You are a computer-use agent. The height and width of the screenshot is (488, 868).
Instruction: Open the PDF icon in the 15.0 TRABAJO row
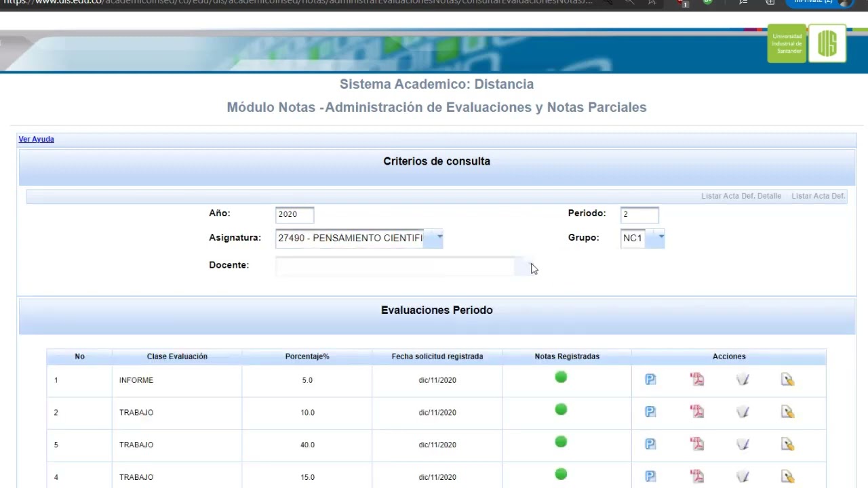697,476
